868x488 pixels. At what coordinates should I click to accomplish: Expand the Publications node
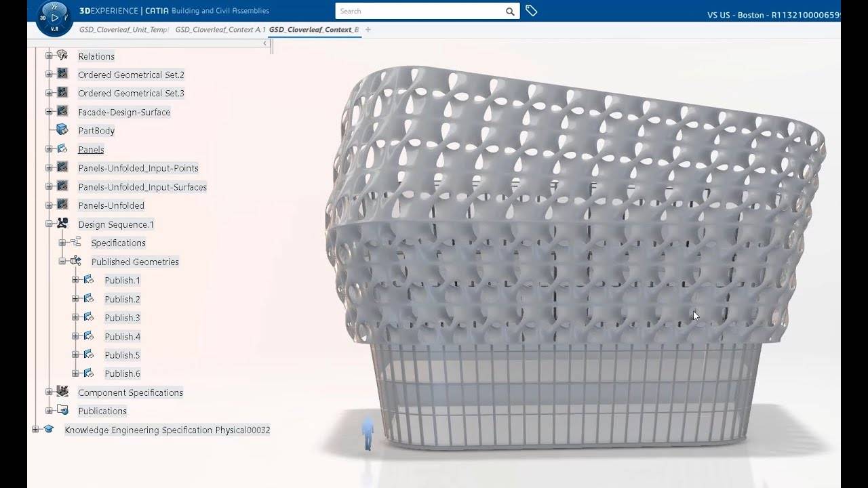point(49,411)
